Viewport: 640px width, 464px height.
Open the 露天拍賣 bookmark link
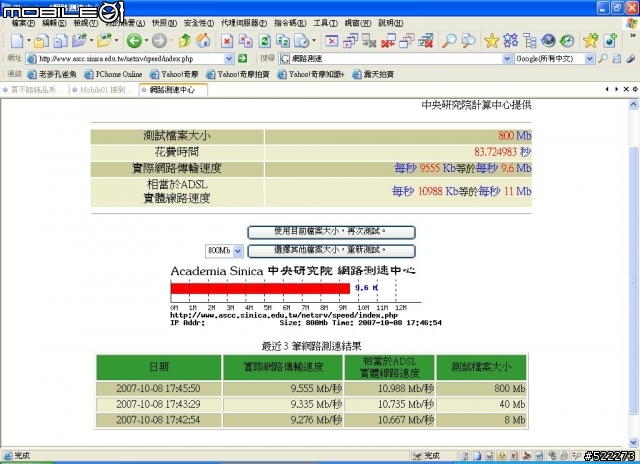tap(373, 74)
